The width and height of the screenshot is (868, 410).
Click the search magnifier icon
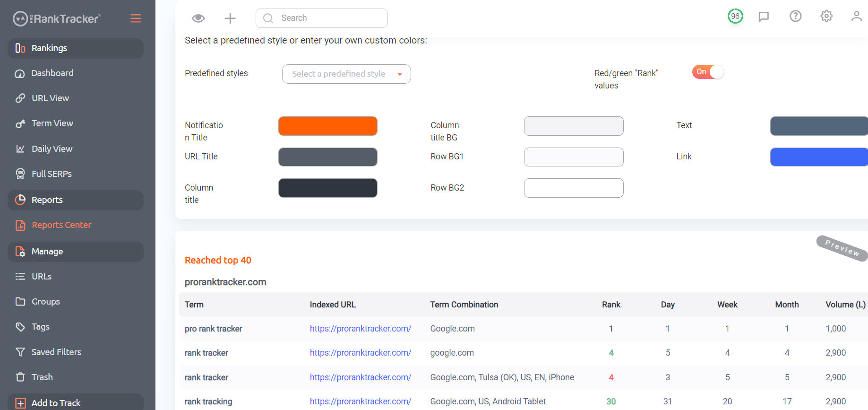268,18
